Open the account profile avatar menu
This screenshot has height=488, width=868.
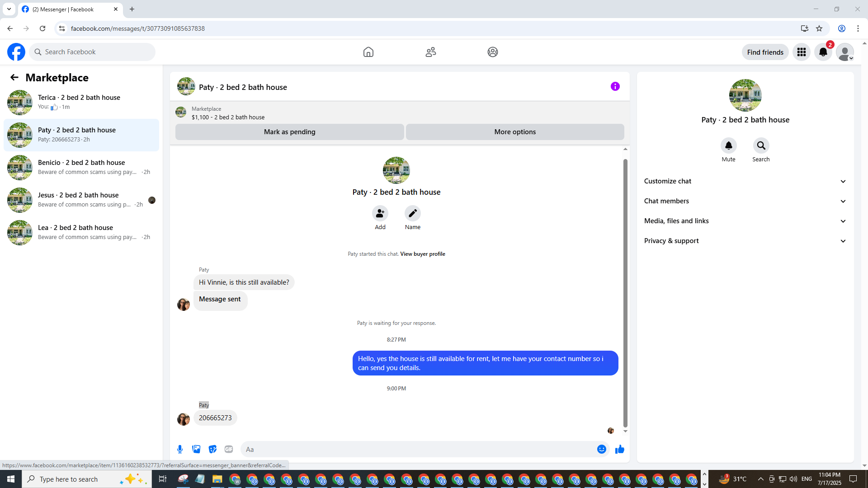pyautogui.click(x=845, y=52)
